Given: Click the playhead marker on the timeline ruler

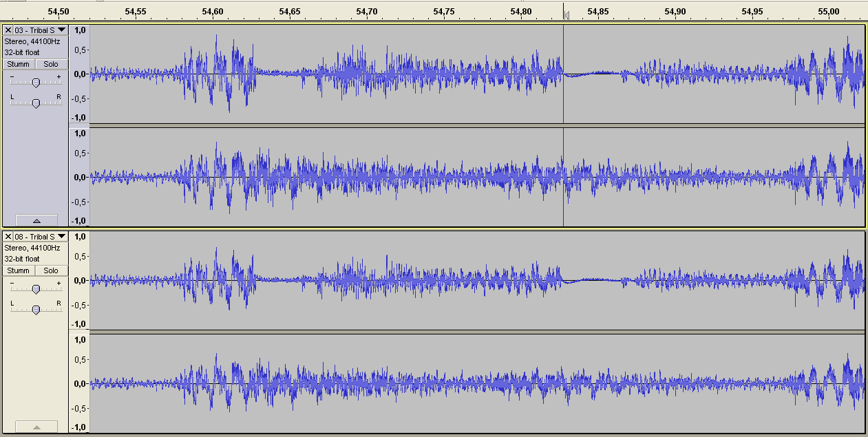Looking at the screenshot, I should click(x=566, y=14).
